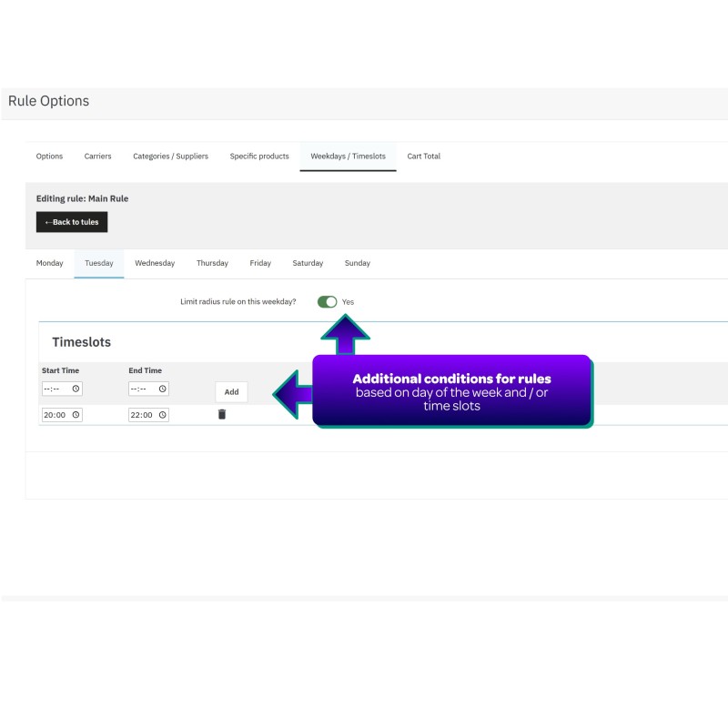This screenshot has width=728, height=728.
Task: Click the Start Time column header
Action: [x=60, y=370]
